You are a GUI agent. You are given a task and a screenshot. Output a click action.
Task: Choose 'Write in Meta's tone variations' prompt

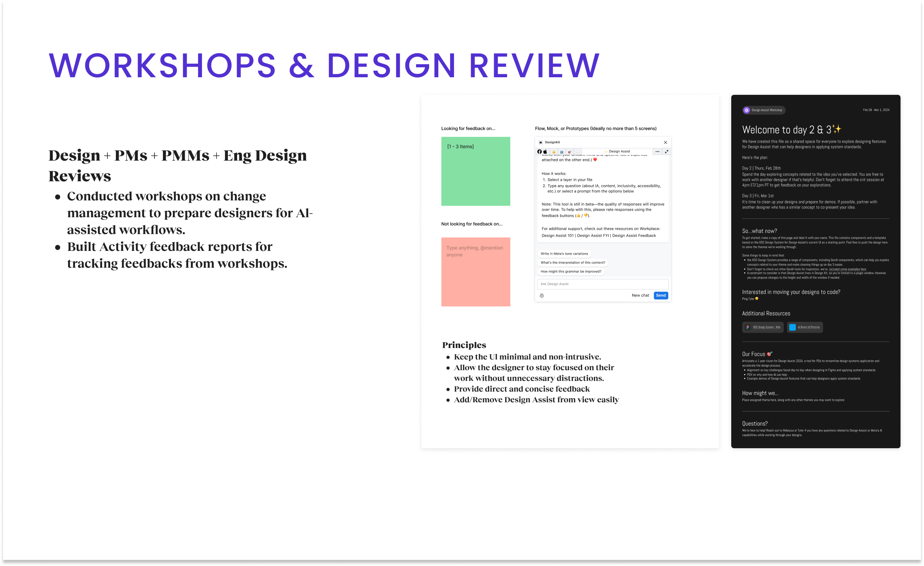click(564, 254)
